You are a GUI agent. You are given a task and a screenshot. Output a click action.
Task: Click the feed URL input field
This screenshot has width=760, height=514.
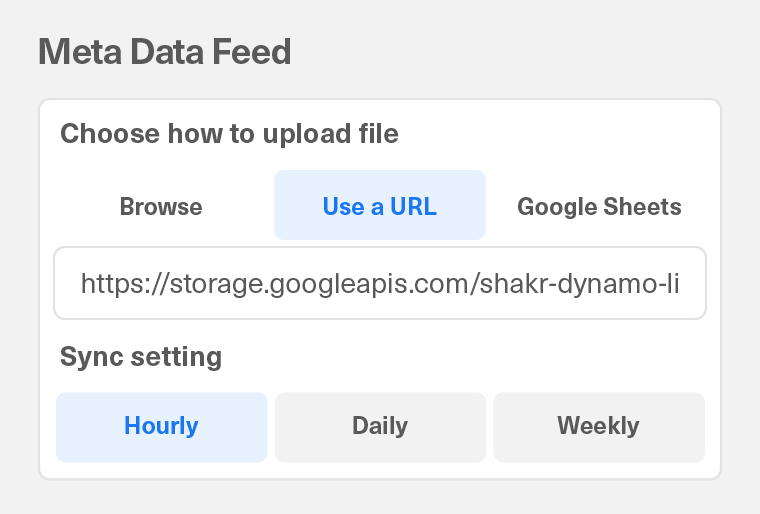click(x=380, y=284)
